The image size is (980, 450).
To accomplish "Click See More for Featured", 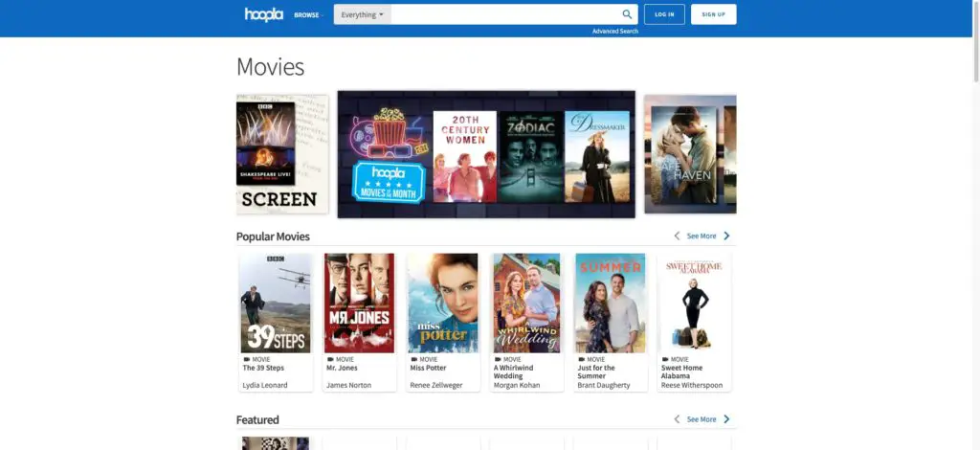I will pyautogui.click(x=702, y=420).
